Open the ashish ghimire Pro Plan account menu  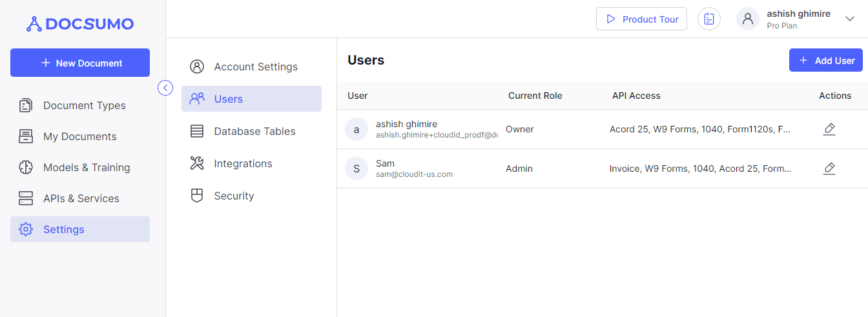coord(798,19)
